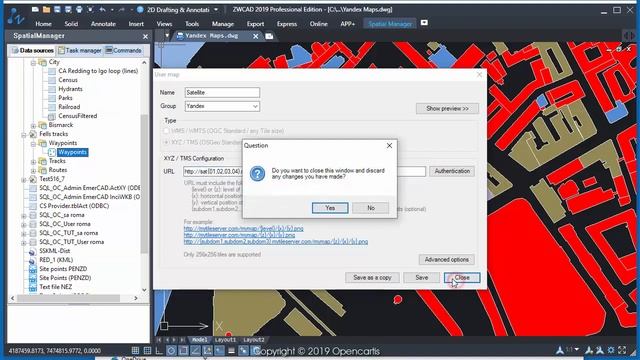Toggle ortho mode in the status bar
640x360 pixels.
(x=159, y=350)
